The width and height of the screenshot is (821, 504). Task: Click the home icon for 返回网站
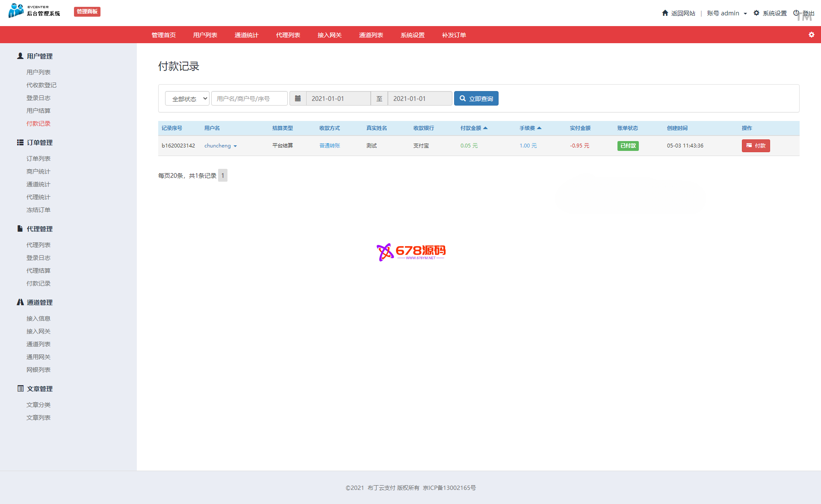[665, 13]
